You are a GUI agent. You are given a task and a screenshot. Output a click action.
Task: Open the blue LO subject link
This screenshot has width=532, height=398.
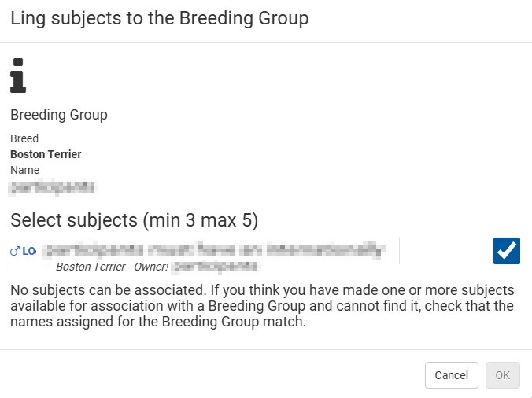coord(29,252)
